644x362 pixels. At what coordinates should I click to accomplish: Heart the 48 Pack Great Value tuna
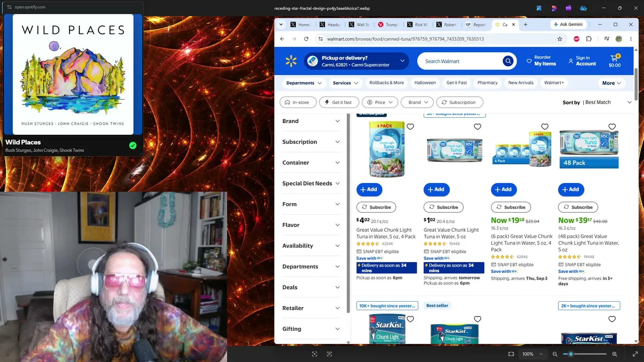tap(612, 127)
